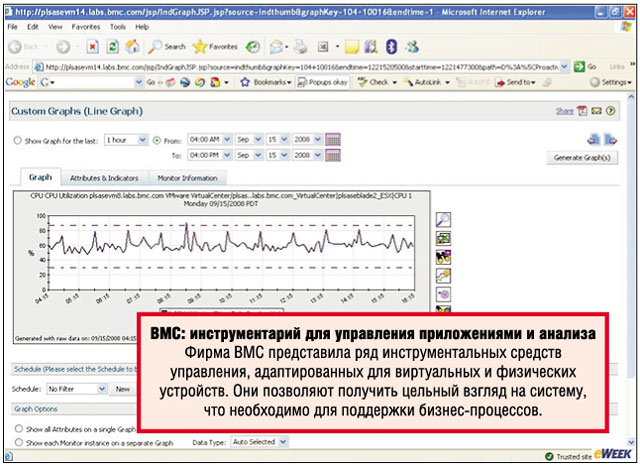This screenshot has width=640, height=467.
Task: Click the zoom magnifier icon beside graph
Action: pyautogui.click(x=443, y=220)
